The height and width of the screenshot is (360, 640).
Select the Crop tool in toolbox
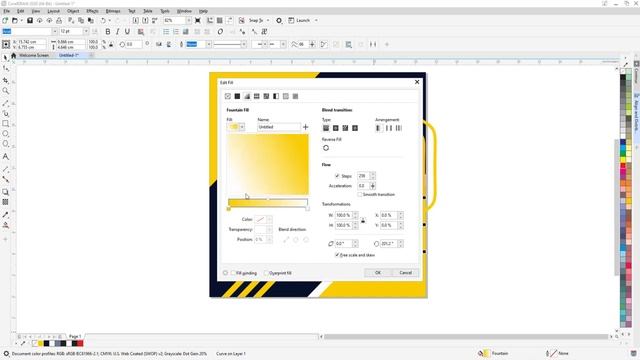coord(5,80)
